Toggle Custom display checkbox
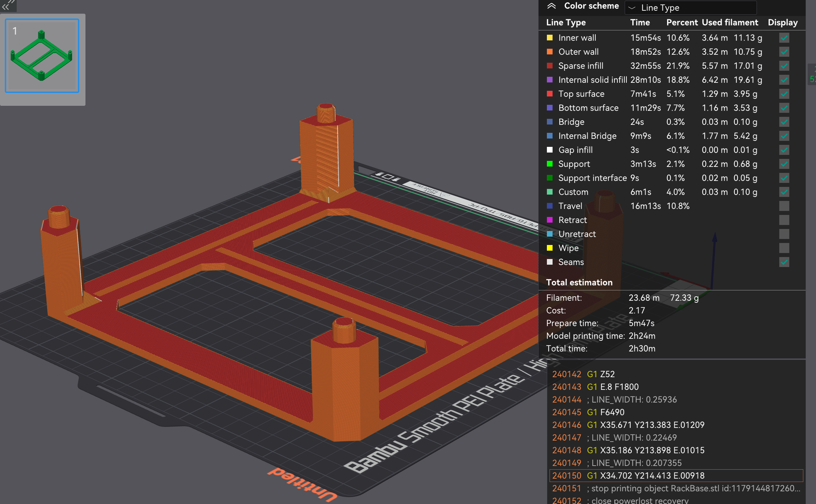Viewport: 816px width, 504px height. click(784, 192)
